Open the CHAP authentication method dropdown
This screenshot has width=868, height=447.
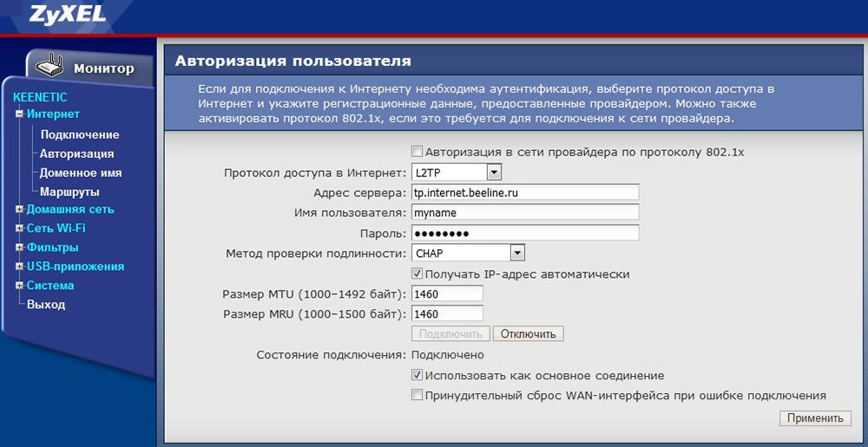(468, 253)
